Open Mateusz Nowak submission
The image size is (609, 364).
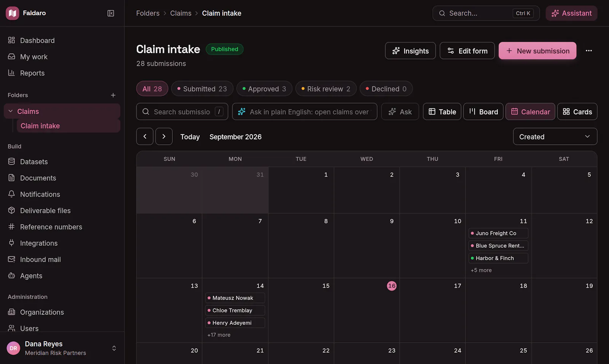click(235, 298)
